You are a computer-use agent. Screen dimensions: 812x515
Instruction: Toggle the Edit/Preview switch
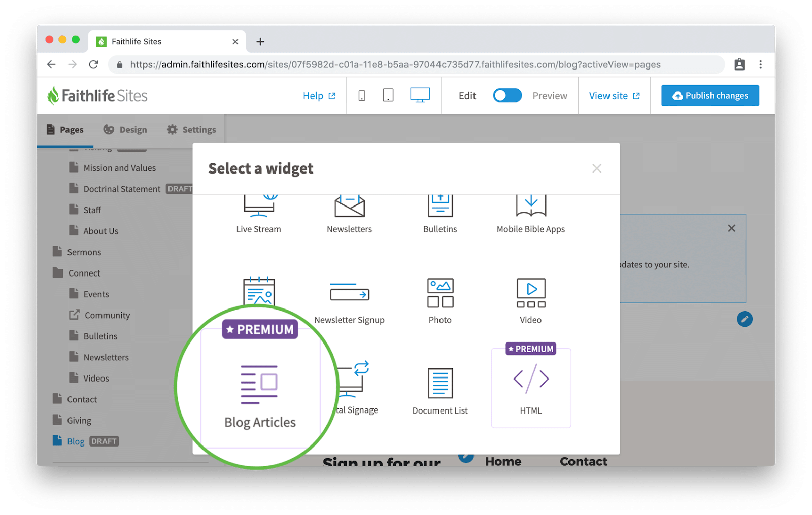click(507, 95)
